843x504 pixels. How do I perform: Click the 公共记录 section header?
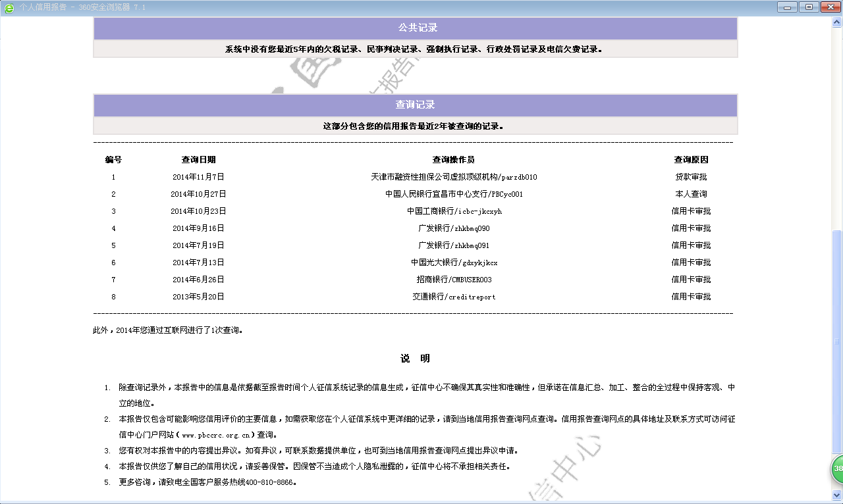point(416,28)
